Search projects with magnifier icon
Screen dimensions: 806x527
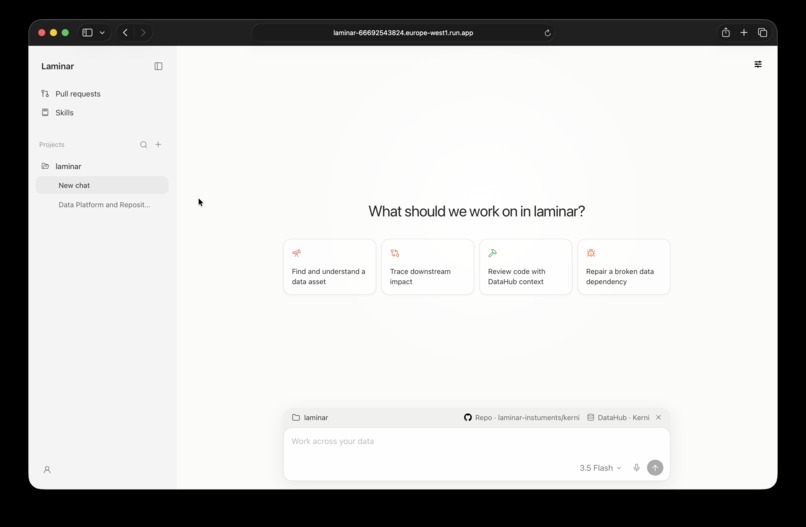pos(143,144)
